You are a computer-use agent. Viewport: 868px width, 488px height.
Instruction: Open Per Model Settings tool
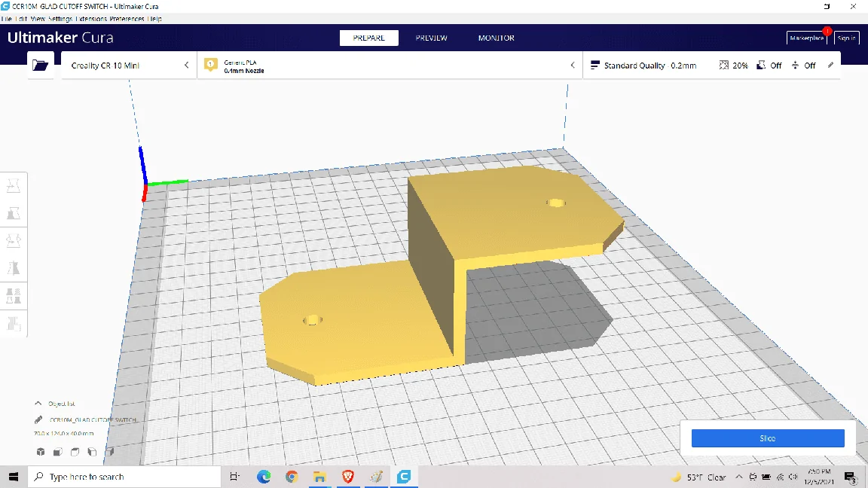pyautogui.click(x=14, y=296)
